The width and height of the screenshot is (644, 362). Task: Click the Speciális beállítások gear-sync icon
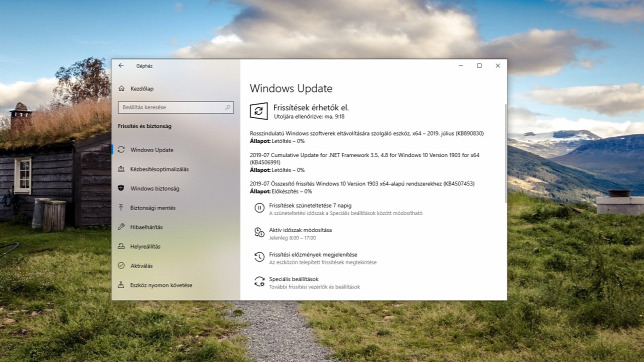[x=259, y=281]
